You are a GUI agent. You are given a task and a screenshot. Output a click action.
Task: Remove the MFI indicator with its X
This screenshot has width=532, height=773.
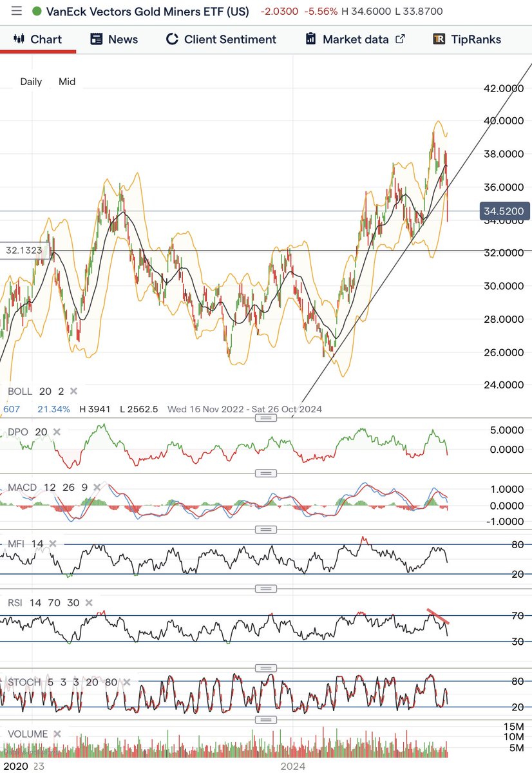click(x=53, y=544)
